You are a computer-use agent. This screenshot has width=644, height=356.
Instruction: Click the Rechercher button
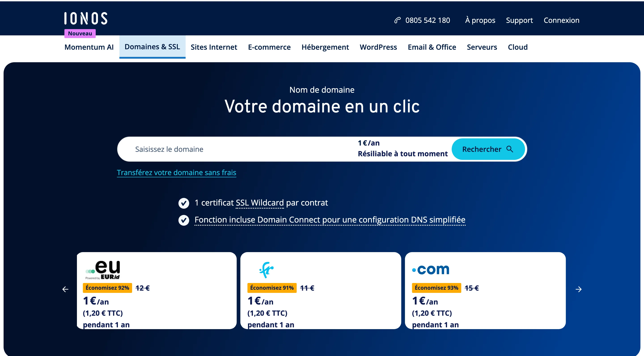(x=488, y=149)
